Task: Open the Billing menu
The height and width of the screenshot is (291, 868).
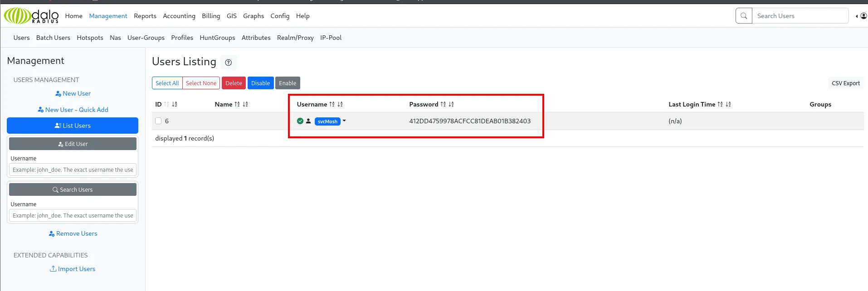Action: (211, 16)
